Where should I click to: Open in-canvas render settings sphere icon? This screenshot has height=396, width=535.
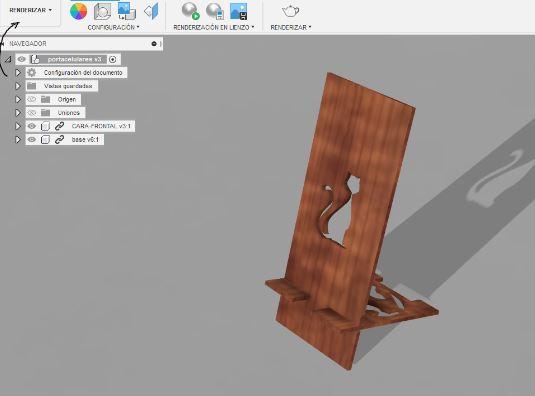pos(215,11)
